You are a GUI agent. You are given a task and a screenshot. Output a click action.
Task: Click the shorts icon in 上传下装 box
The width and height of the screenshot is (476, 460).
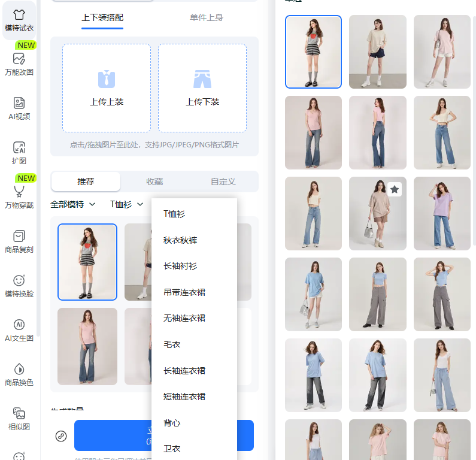coord(202,79)
